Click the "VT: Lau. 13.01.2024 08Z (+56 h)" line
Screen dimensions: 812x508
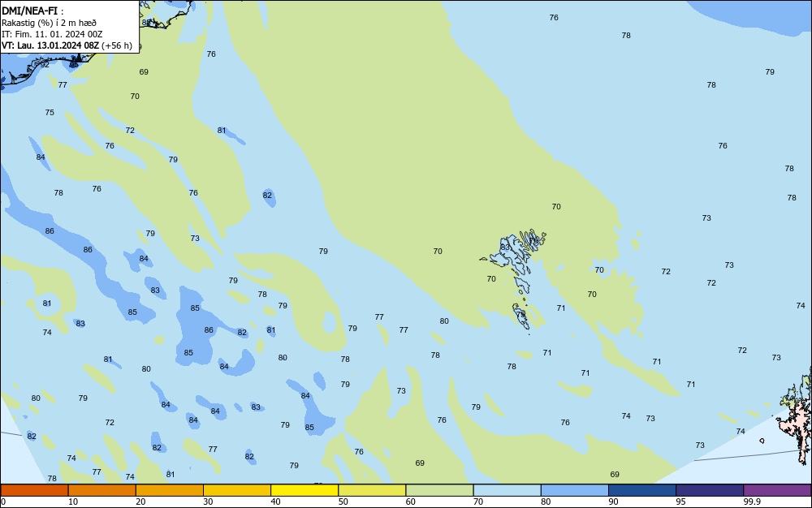click(67, 45)
